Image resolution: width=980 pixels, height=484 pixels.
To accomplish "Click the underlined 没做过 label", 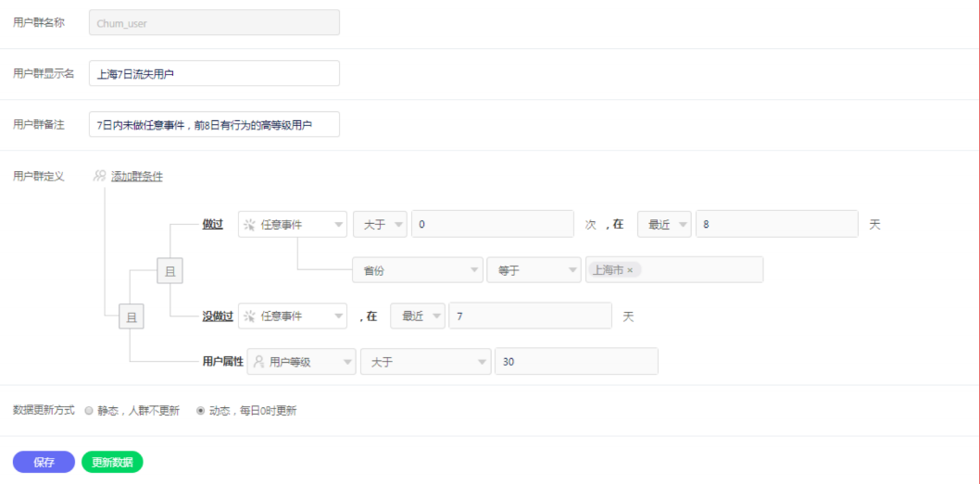I will (x=218, y=316).
